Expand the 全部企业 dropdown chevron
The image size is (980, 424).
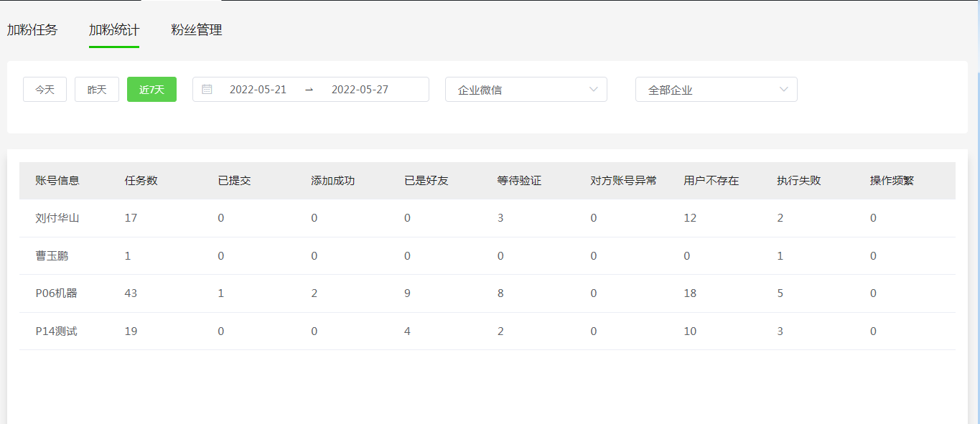tap(783, 90)
